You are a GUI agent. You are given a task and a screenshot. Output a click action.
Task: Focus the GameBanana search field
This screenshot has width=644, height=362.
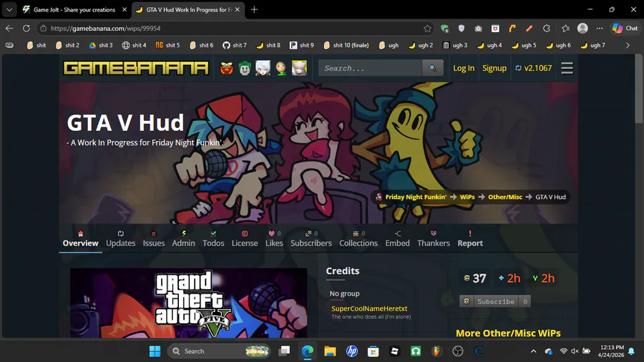tap(370, 68)
